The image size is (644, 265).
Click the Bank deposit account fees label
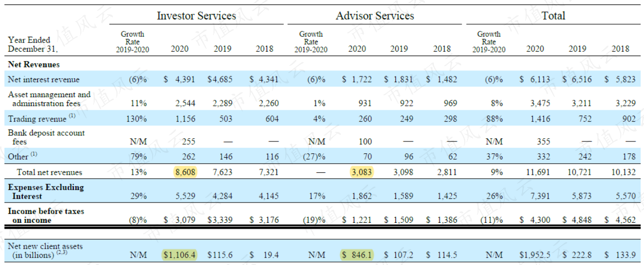pos(46,137)
